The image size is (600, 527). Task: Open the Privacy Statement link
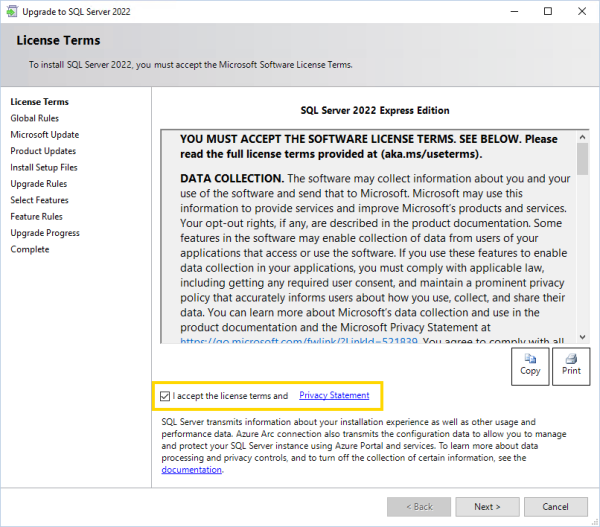click(334, 396)
